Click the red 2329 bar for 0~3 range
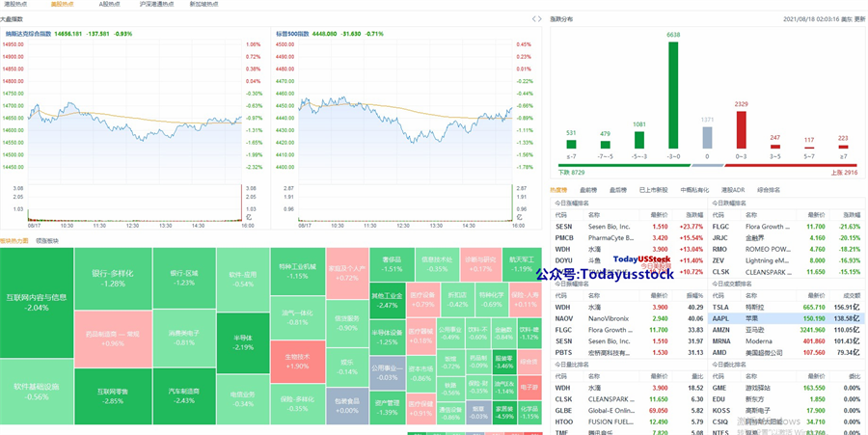This screenshot has height=435, width=868. pyautogui.click(x=742, y=130)
